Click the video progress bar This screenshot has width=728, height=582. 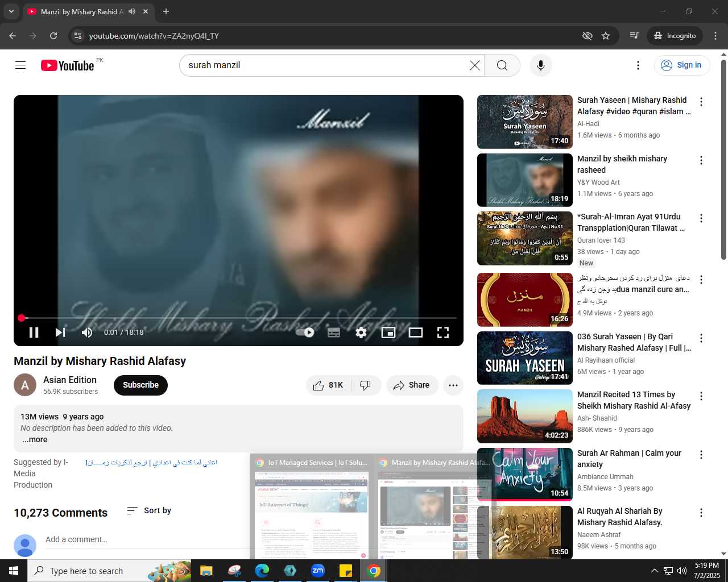coord(238,318)
